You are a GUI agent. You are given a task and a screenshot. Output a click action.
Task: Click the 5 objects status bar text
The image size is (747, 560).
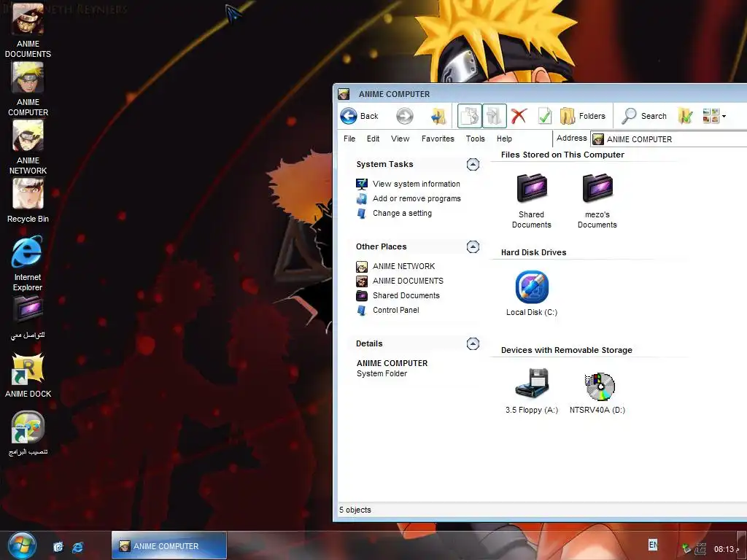(x=355, y=510)
